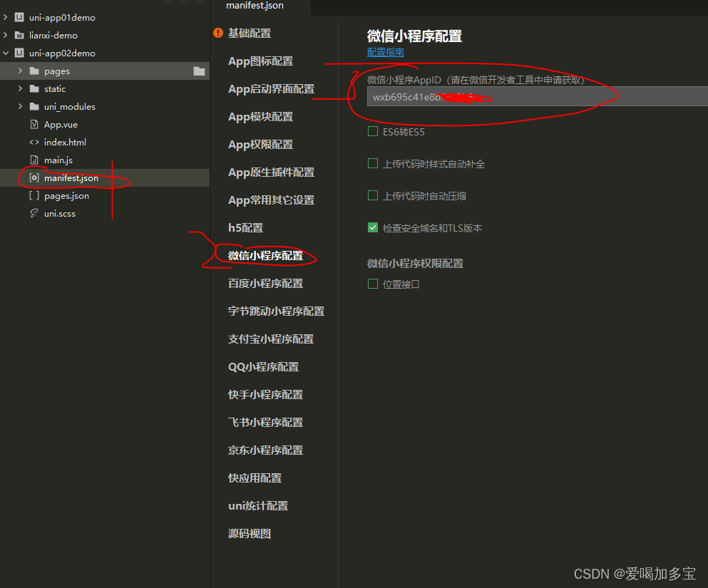This screenshot has width=708, height=588.
Task: Click the uni-app01demo project icon
Action: pos(19,18)
